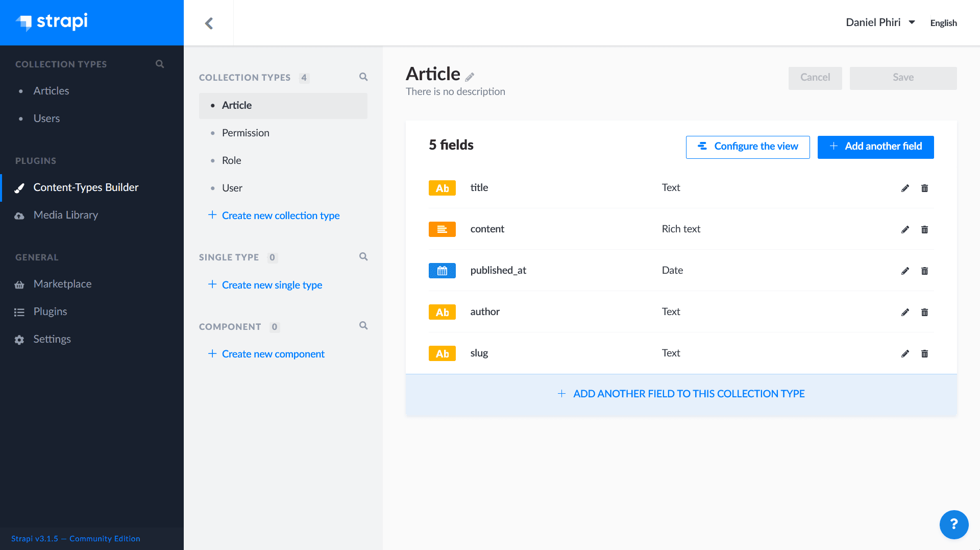Image resolution: width=980 pixels, height=550 pixels.
Task: Click content rich text type icon
Action: coord(442,229)
